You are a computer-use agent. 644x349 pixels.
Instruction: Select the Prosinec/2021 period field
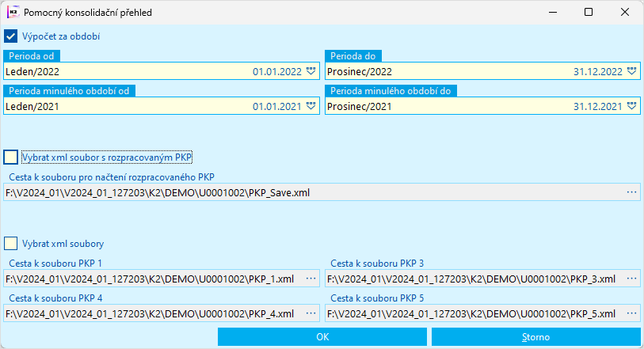482,106
